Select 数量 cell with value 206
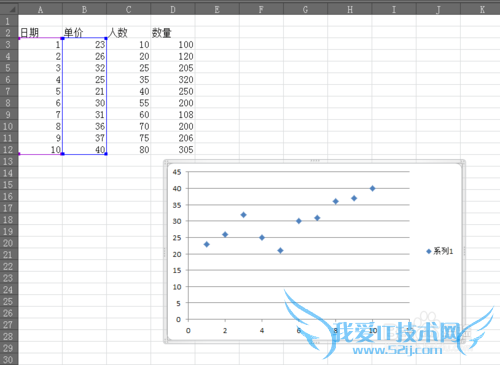Screen dimensions: 500x365 point(173,138)
